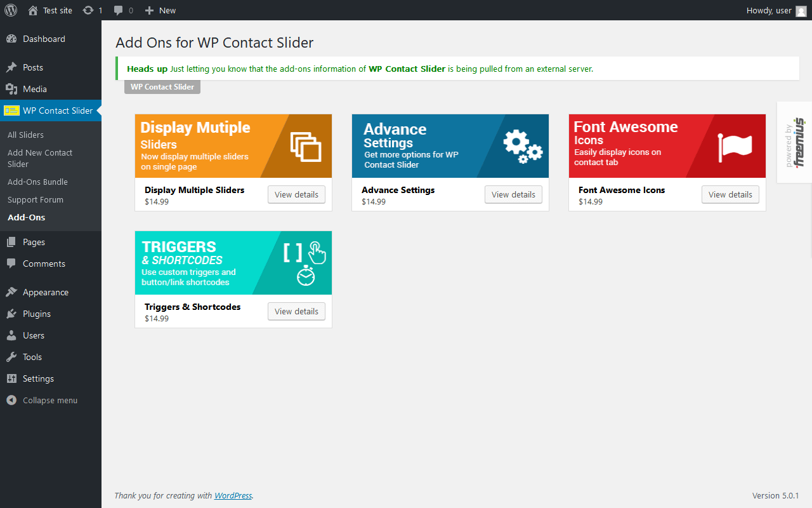Open Display Multiple Sliders banner image
812x508 pixels.
[x=233, y=146]
